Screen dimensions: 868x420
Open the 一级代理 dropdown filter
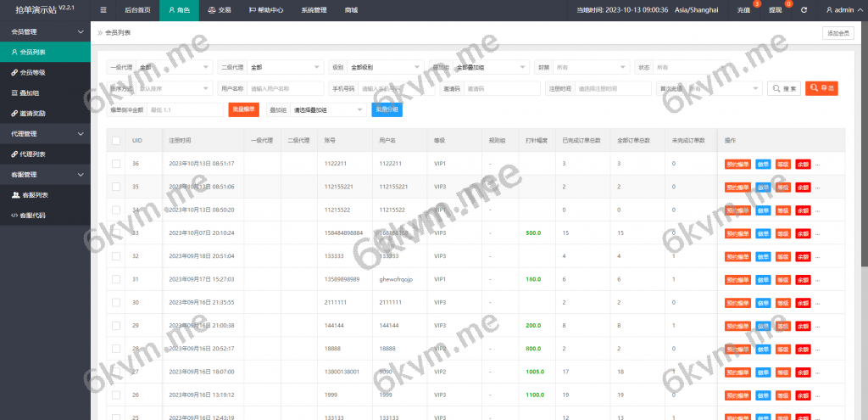174,67
